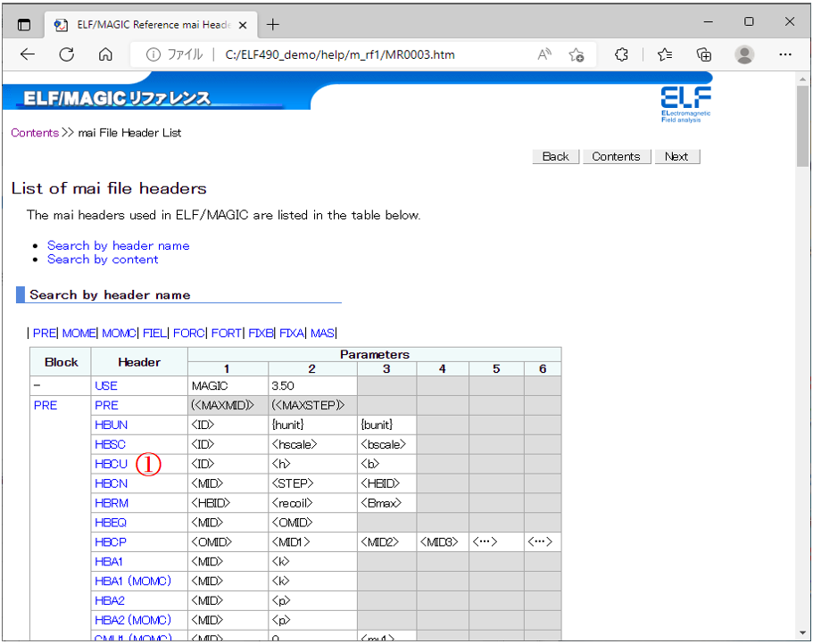The image size is (813, 644).
Task: Maximize the browser window
Action: (x=749, y=21)
